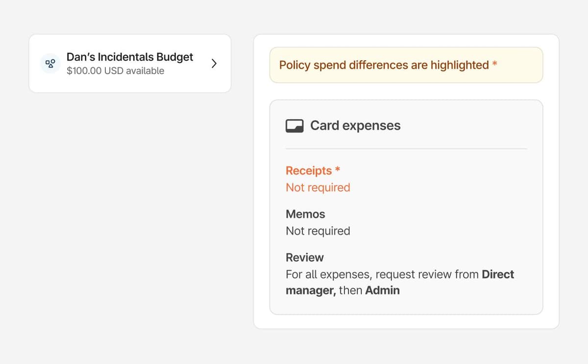588x364 pixels.
Task: Click the asterisk next to Receipts
Action: tap(336, 170)
